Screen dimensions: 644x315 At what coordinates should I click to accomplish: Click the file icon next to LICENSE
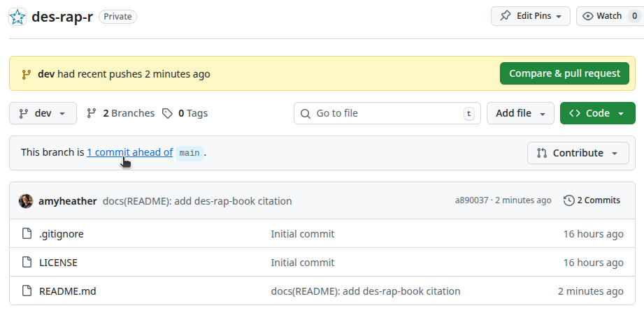coord(27,263)
